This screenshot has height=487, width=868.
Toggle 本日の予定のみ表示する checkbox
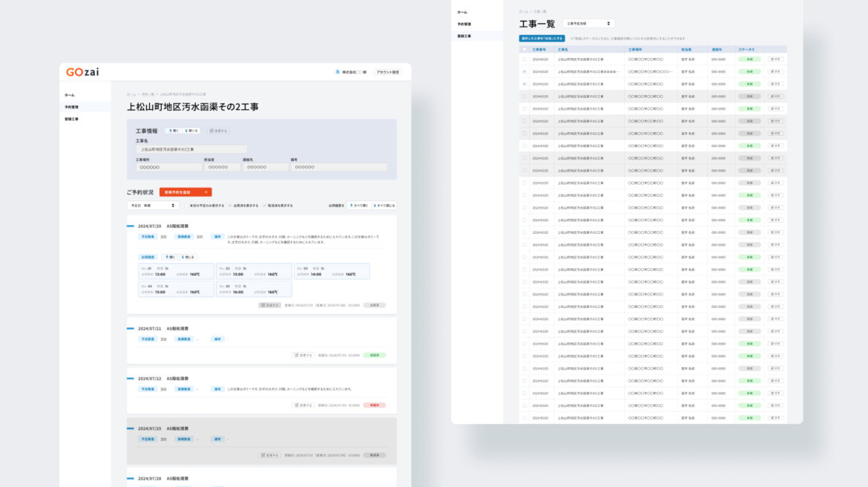186,206
